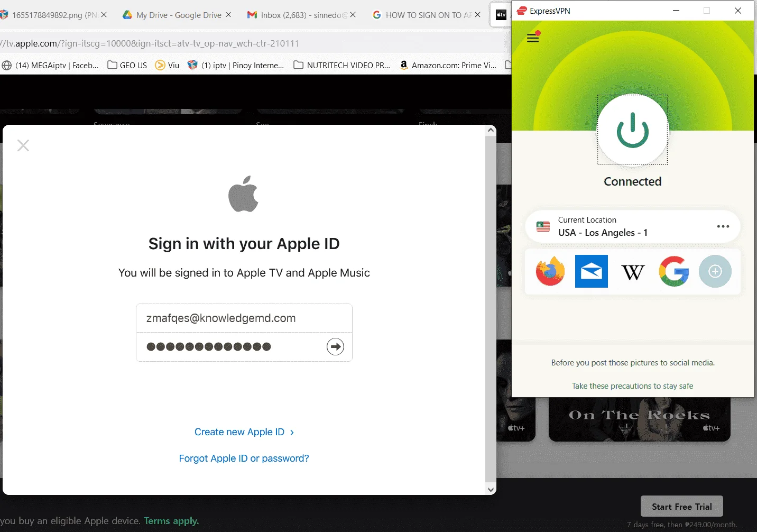Open the location options three-dots menu
The width and height of the screenshot is (757, 532).
[x=723, y=226]
